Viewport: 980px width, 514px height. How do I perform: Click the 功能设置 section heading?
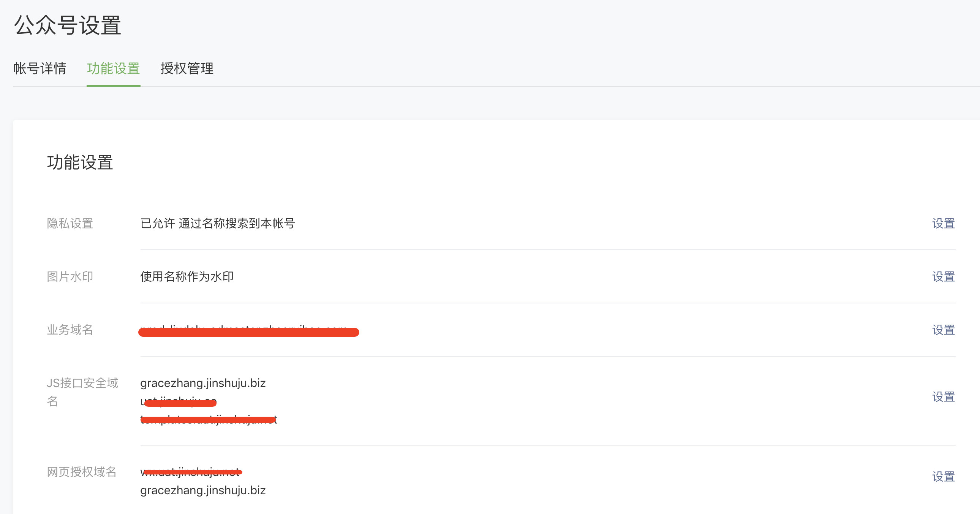[80, 163]
